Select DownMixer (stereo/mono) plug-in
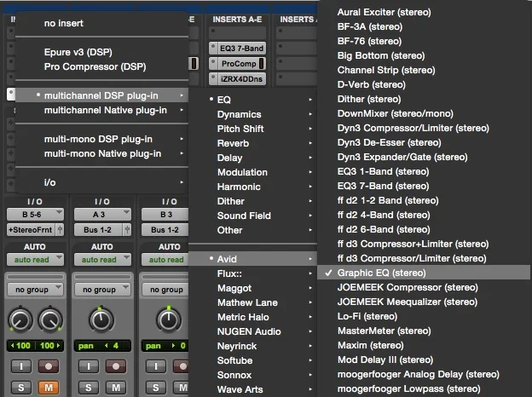Image resolution: width=532 pixels, height=397 pixels. pyautogui.click(x=424, y=113)
